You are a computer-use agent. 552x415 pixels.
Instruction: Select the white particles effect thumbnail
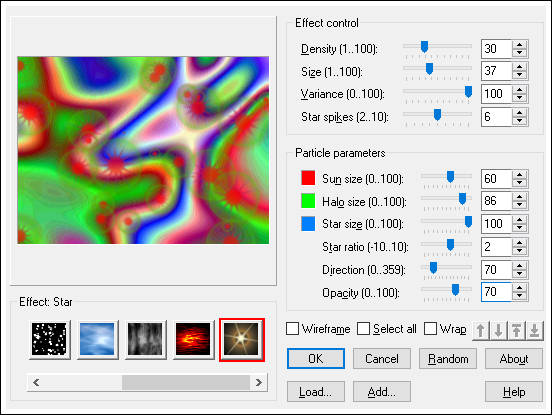tap(49, 339)
